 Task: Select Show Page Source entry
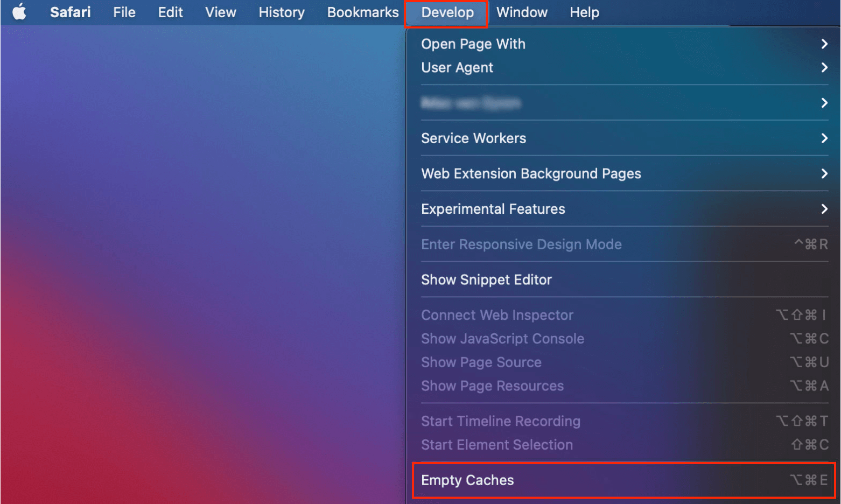[x=481, y=362]
